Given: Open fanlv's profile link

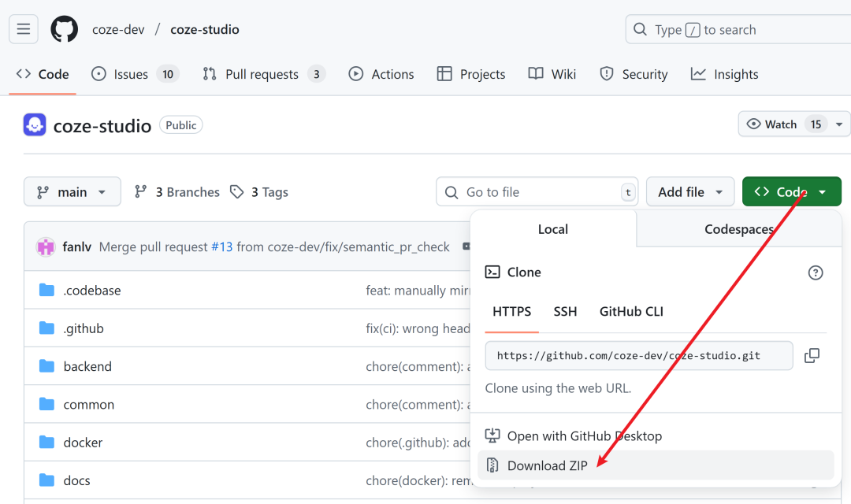Looking at the screenshot, I should (76, 246).
